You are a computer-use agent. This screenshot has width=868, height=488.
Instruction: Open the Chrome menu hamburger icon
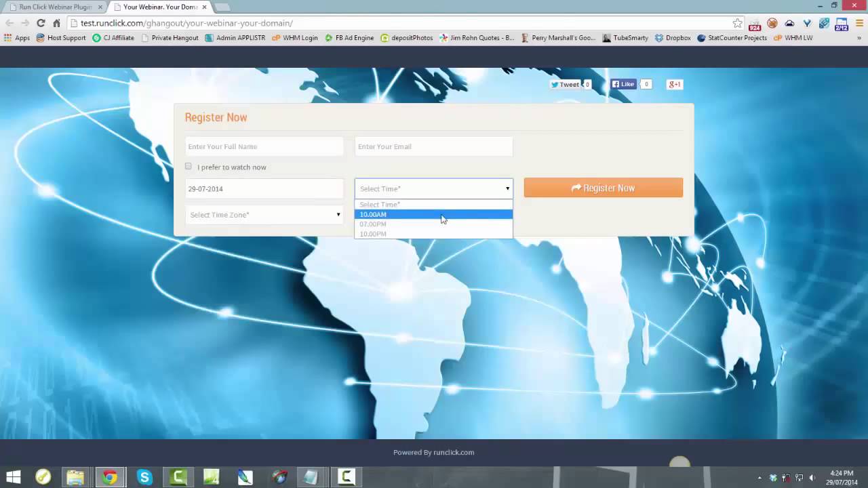(x=859, y=23)
